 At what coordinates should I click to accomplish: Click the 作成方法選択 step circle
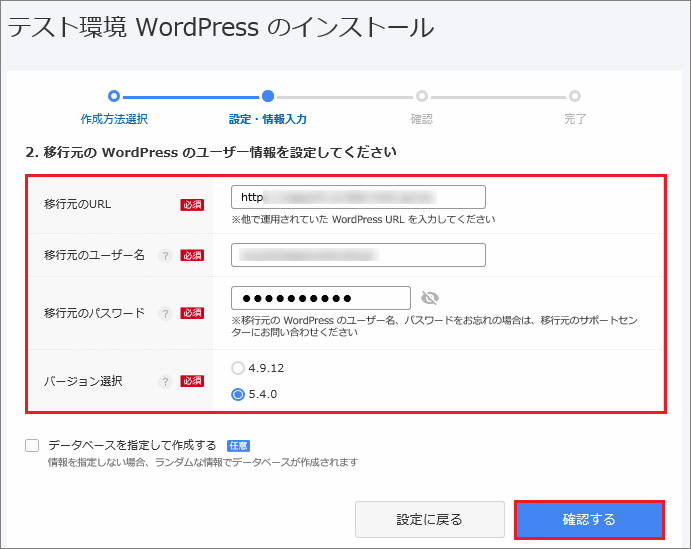pos(114,96)
